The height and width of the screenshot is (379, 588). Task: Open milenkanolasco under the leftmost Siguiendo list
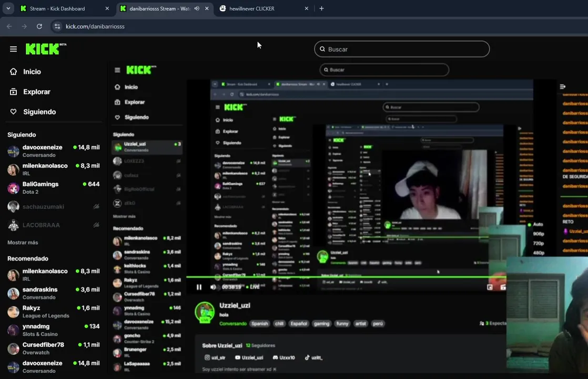pyautogui.click(x=53, y=169)
